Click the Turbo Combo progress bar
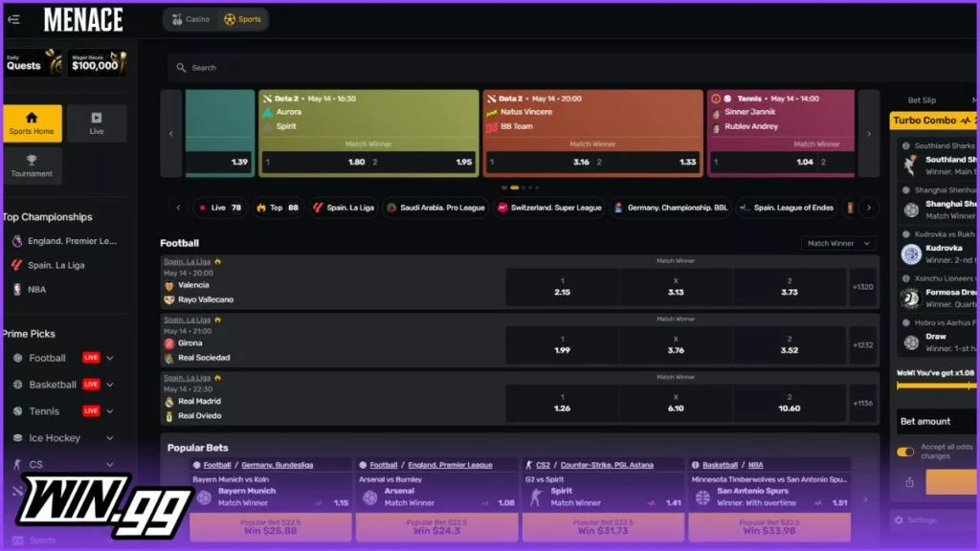980x551 pixels. 936,386
